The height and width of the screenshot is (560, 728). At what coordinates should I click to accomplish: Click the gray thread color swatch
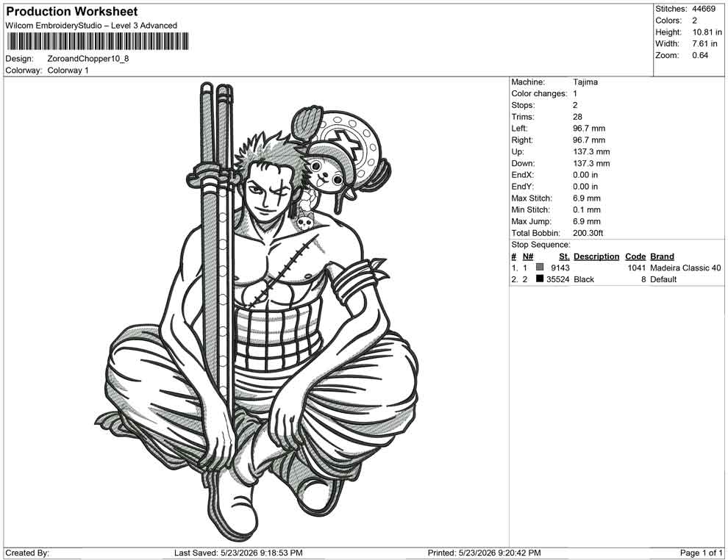click(540, 268)
